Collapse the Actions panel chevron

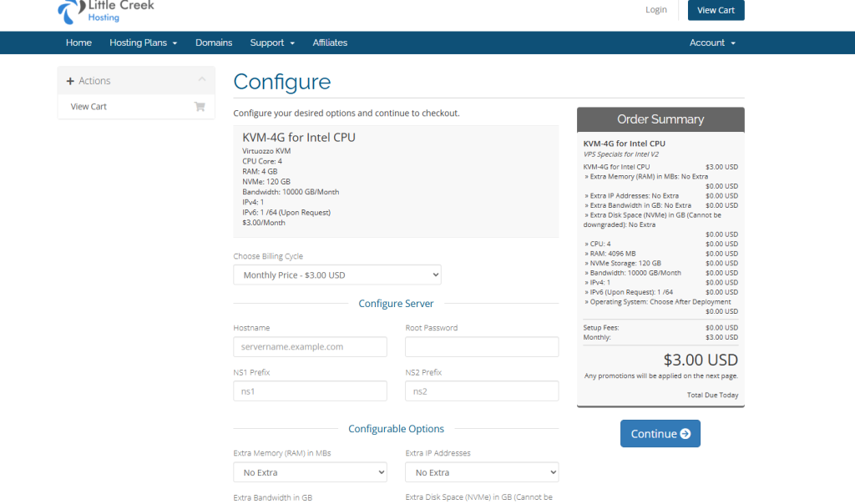201,80
